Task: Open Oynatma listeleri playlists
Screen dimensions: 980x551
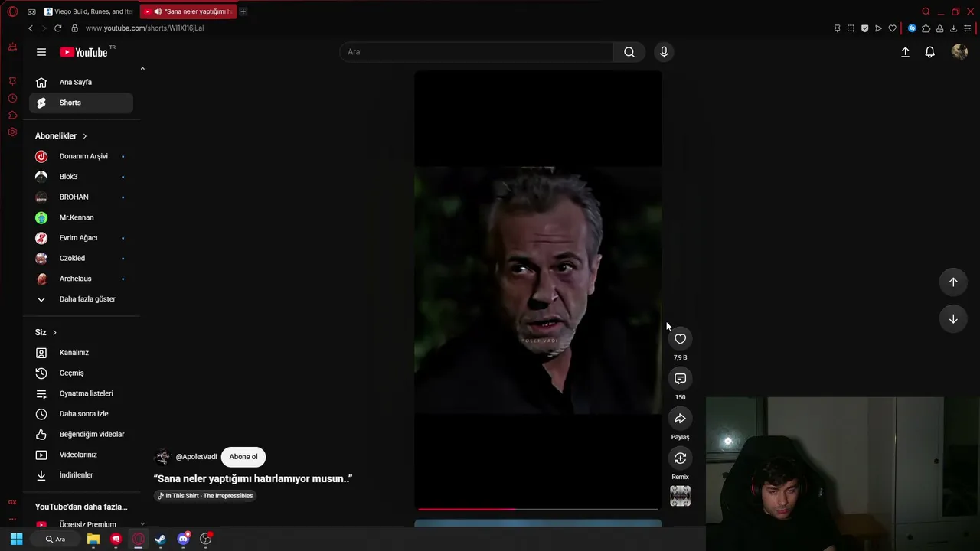Action: coord(81,393)
